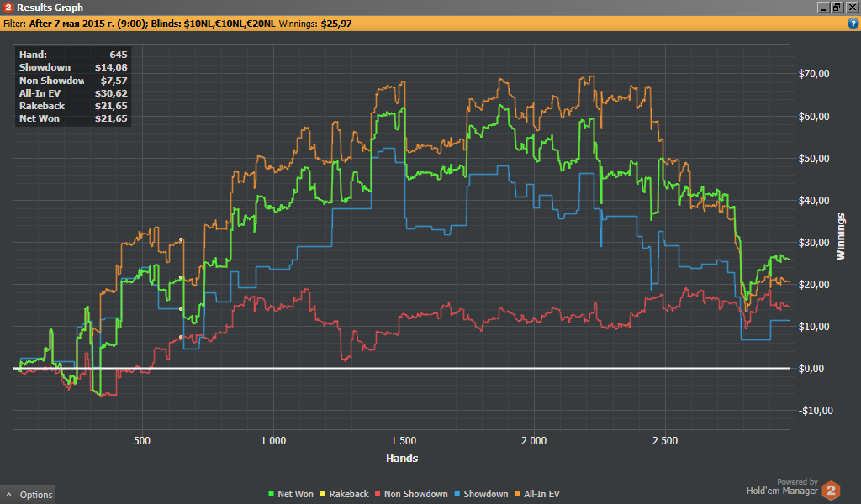Click the Hold'em Manager 2 logo
Image resolution: width=861 pixels, height=504 pixels.
tap(831, 489)
